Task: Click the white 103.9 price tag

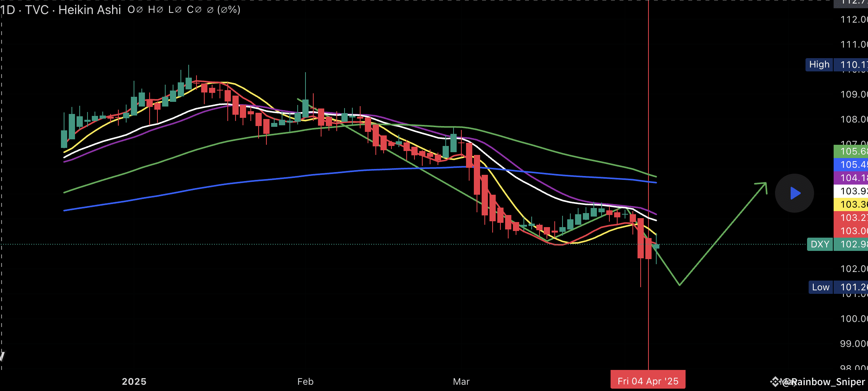Action: (851, 191)
